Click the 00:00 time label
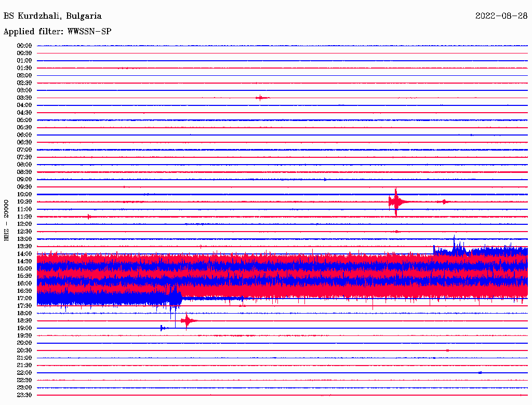 (24, 46)
